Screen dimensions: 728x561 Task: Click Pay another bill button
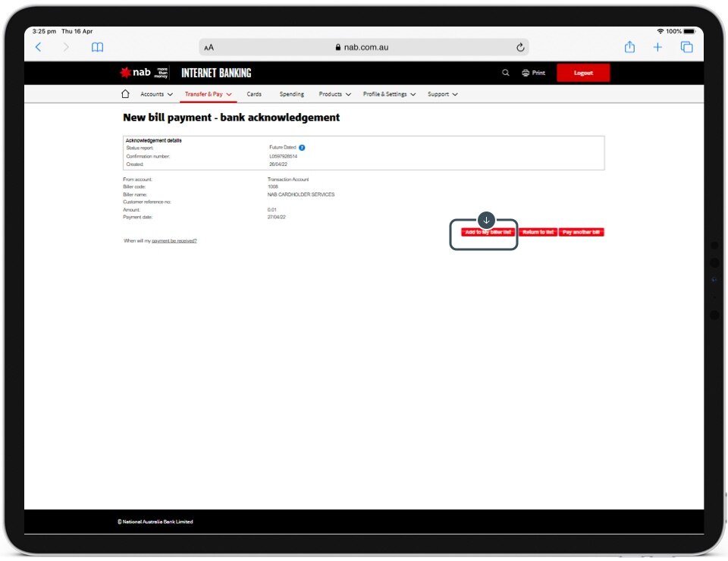tap(582, 232)
